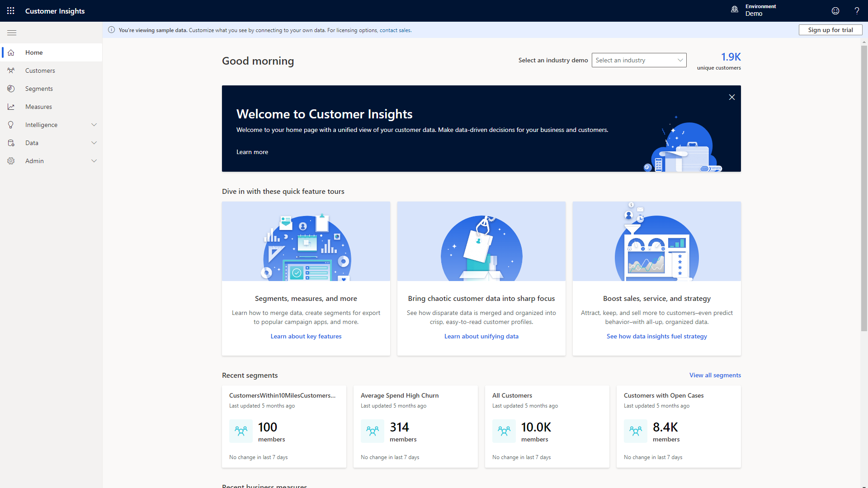The image size is (868, 488).
Task: Expand the Intelligence navigation group
Action: click(x=94, y=125)
